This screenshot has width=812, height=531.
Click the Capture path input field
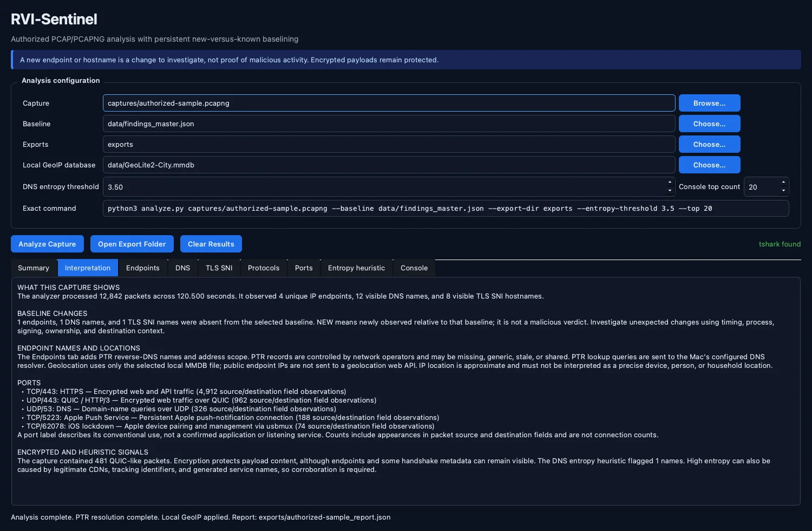click(389, 103)
